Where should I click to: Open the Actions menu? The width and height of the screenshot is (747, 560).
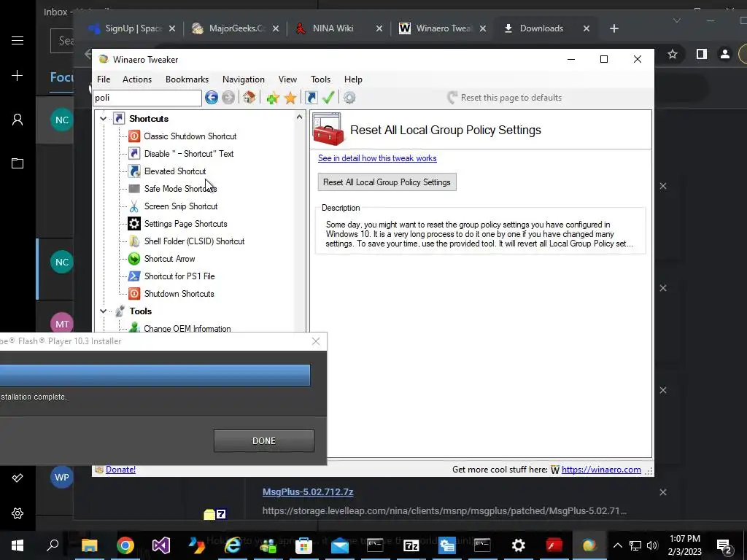(137, 79)
